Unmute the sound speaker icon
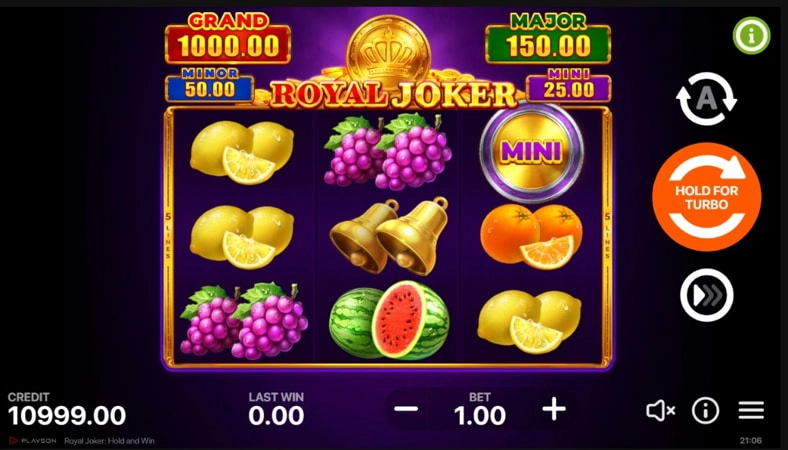Image resolution: width=788 pixels, height=450 pixels. 660,411
